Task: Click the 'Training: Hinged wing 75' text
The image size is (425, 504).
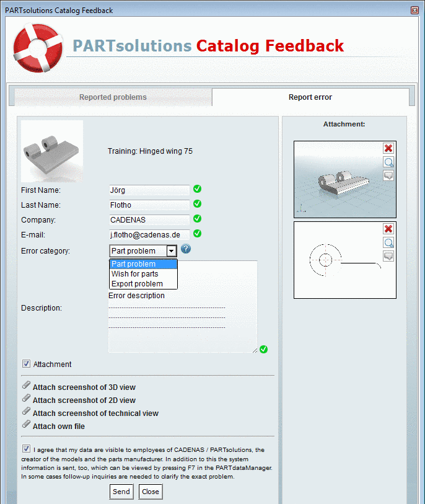Action: click(x=150, y=151)
